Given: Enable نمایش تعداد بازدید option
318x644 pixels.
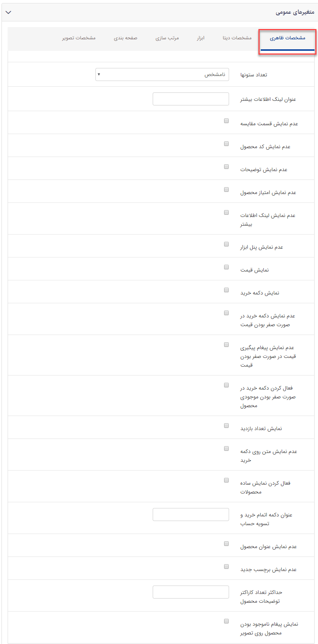Looking at the screenshot, I should pos(226,425).
